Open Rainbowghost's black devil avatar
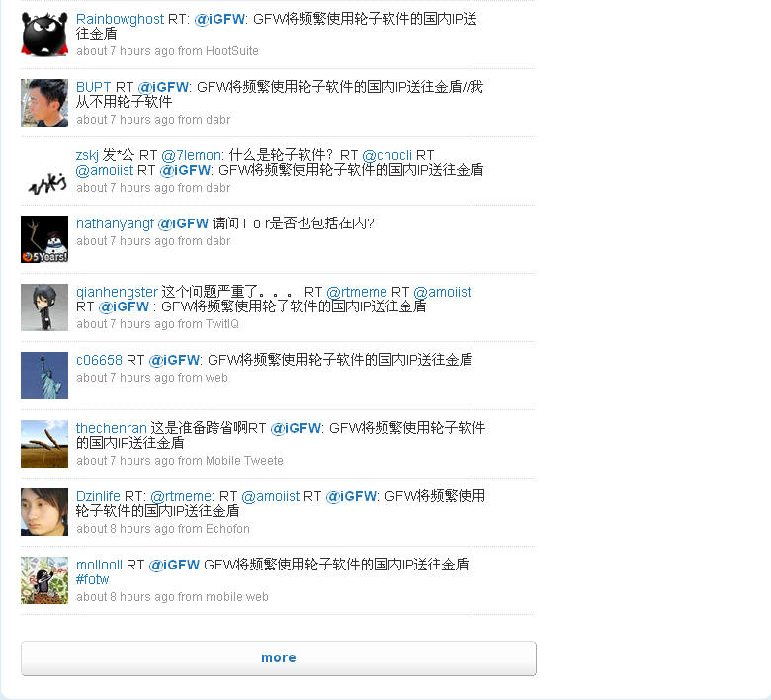Screen dimensions: 771x700 (x=44, y=35)
